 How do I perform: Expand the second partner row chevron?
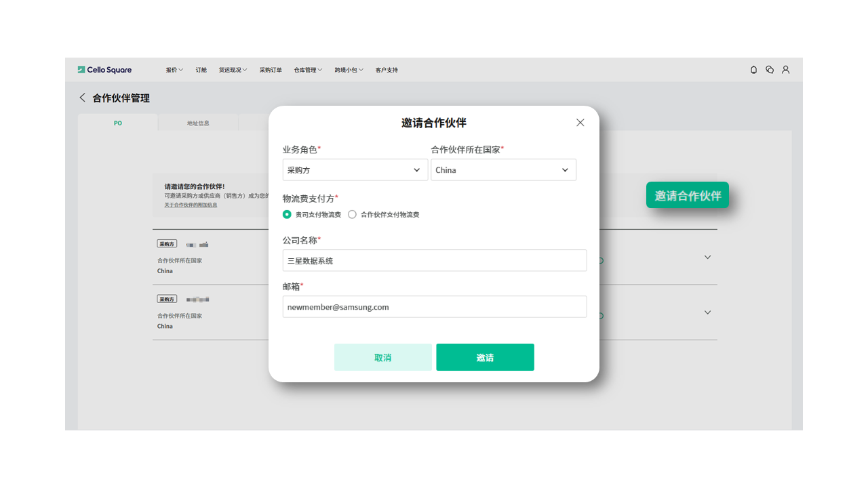click(x=707, y=312)
